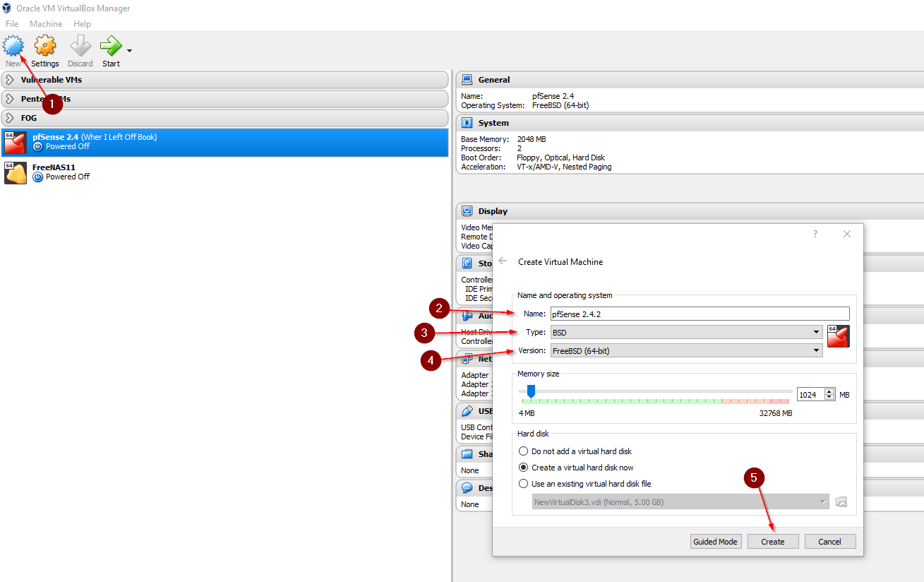Open the Type dropdown showing BSD

coord(686,332)
